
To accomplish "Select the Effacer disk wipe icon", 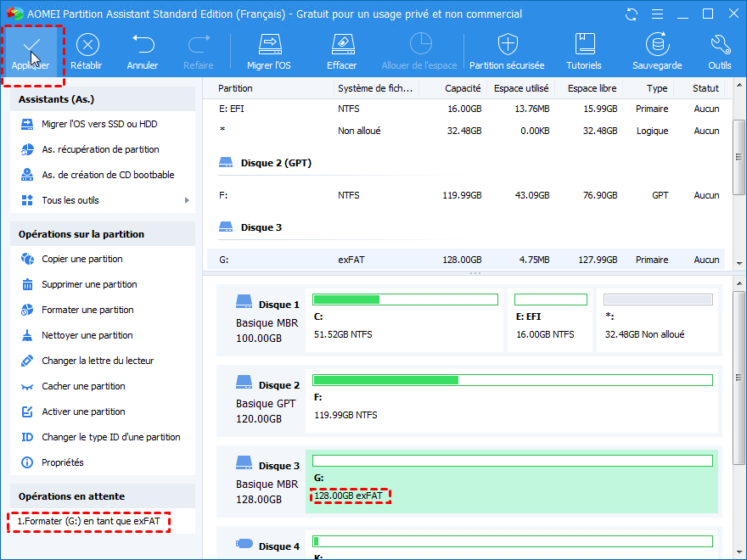I will (341, 44).
